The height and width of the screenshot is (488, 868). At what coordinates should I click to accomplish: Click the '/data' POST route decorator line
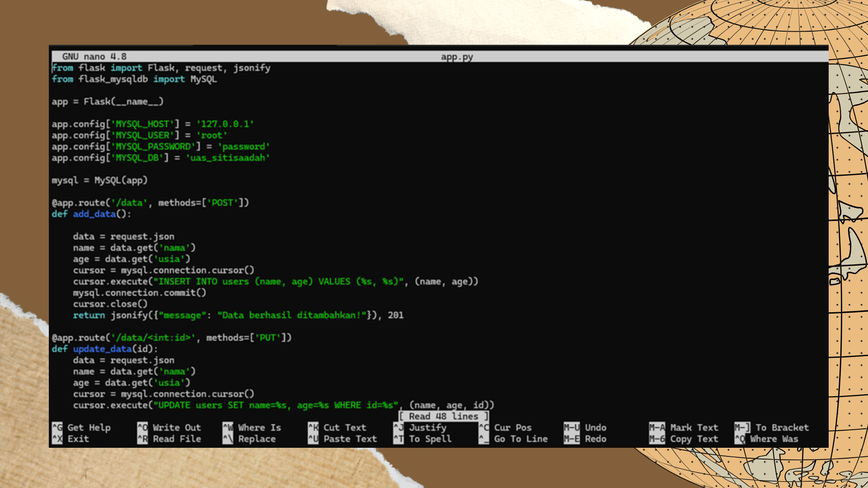(x=150, y=203)
